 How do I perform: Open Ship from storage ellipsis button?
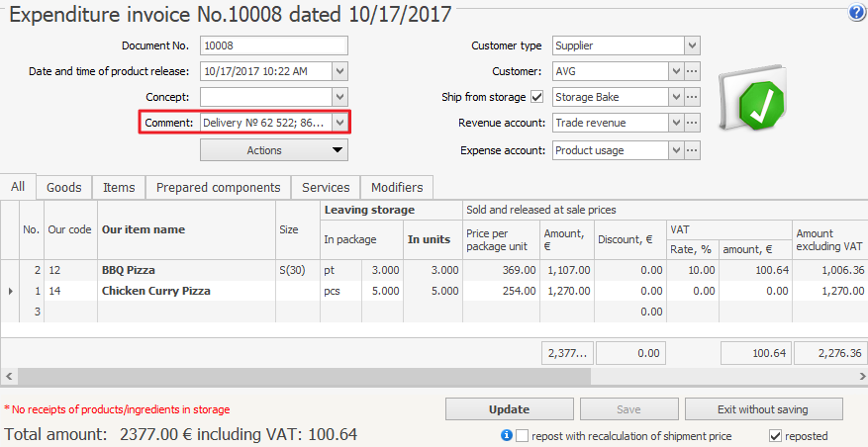(x=693, y=97)
